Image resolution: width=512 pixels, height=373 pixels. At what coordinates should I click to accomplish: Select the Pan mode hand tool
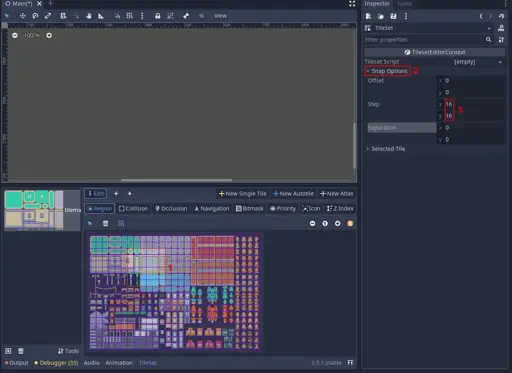(x=88, y=16)
